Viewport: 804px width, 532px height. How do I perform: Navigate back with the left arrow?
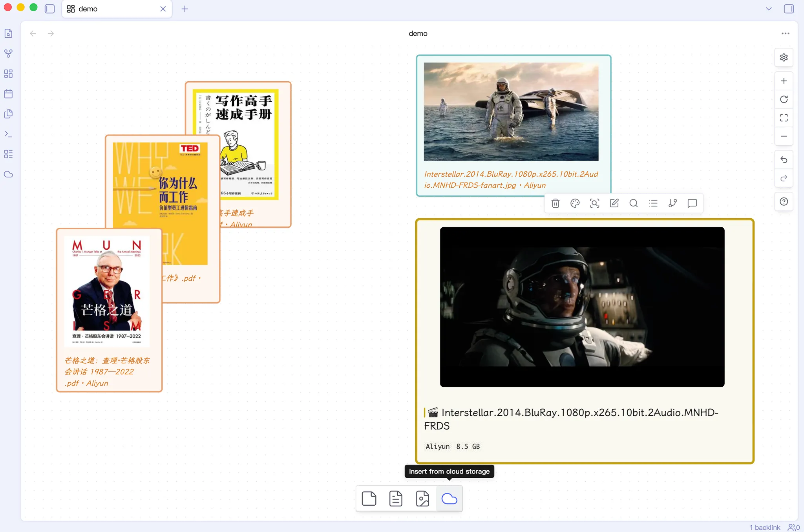pyautogui.click(x=33, y=33)
